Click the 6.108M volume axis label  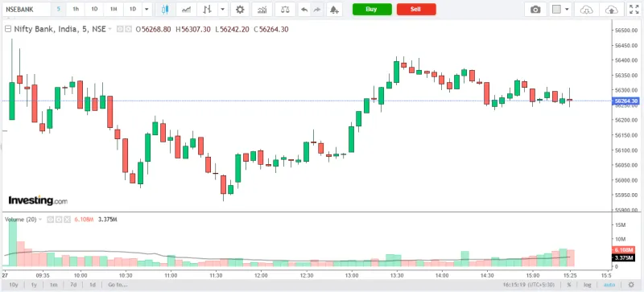[x=623, y=249]
